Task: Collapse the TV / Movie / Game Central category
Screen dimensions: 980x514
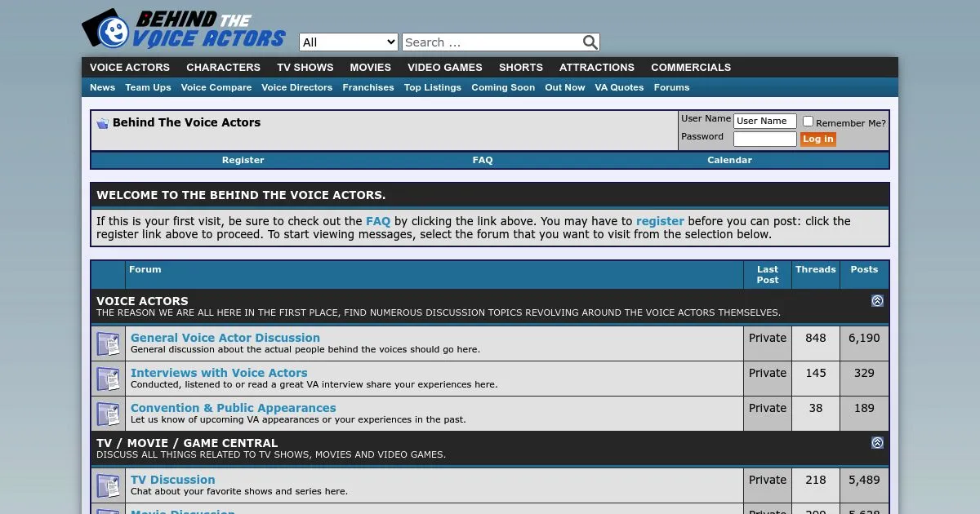Action: pyautogui.click(x=877, y=443)
